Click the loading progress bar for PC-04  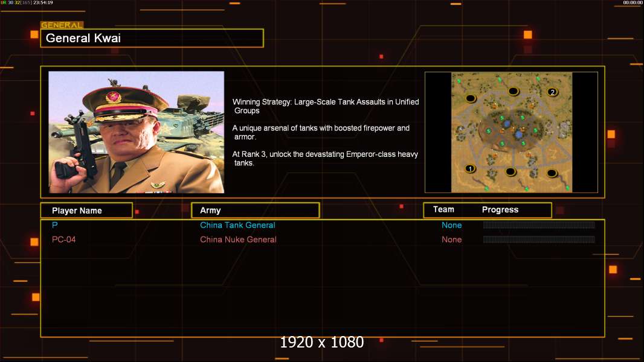[x=539, y=240]
